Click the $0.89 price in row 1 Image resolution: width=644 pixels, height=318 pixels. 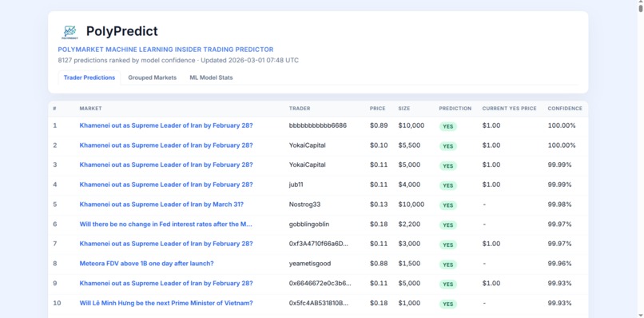click(x=379, y=125)
